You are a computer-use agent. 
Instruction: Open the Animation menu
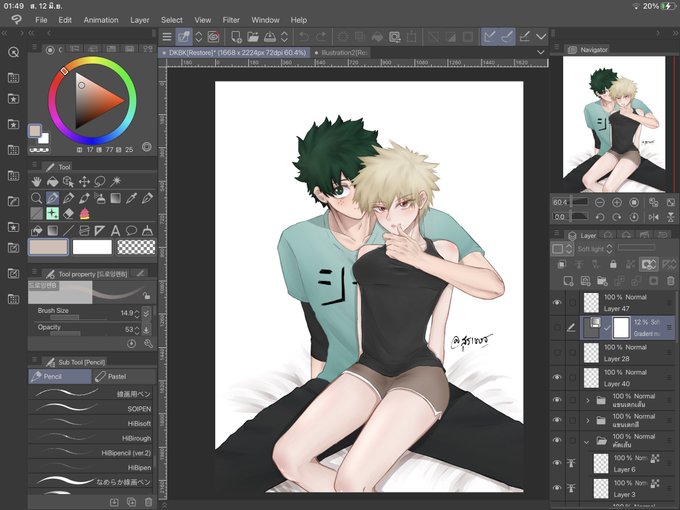101,20
